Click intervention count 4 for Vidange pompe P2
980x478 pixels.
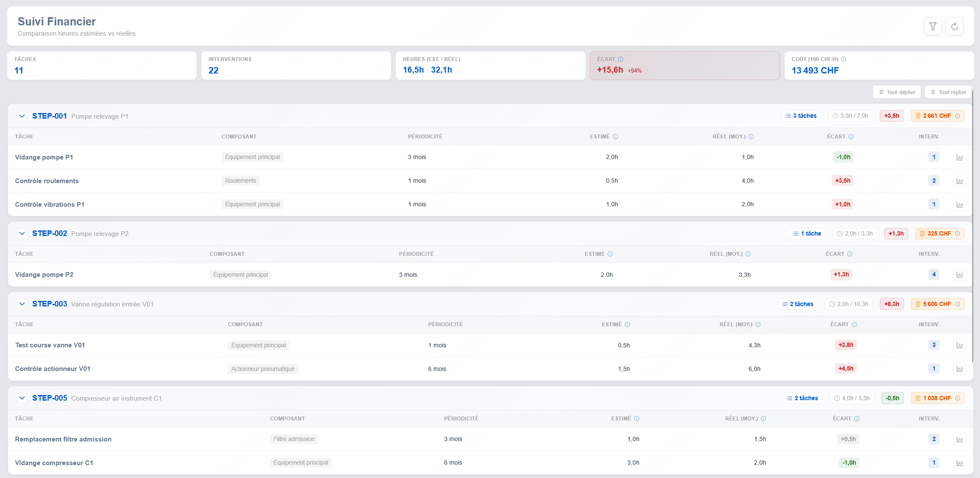pyautogui.click(x=934, y=275)
